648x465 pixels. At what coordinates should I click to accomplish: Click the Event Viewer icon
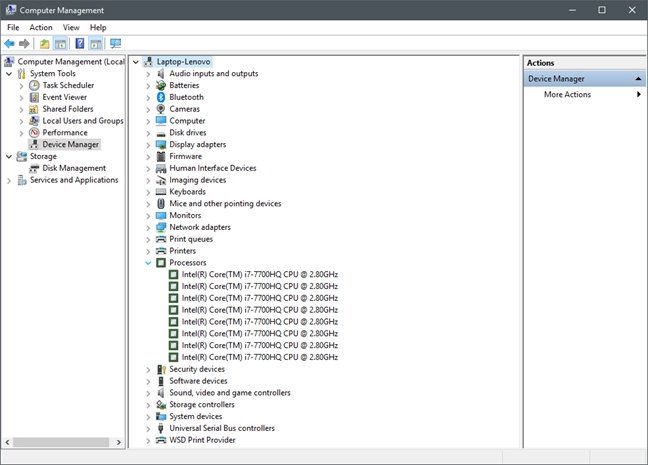point(34,98)
